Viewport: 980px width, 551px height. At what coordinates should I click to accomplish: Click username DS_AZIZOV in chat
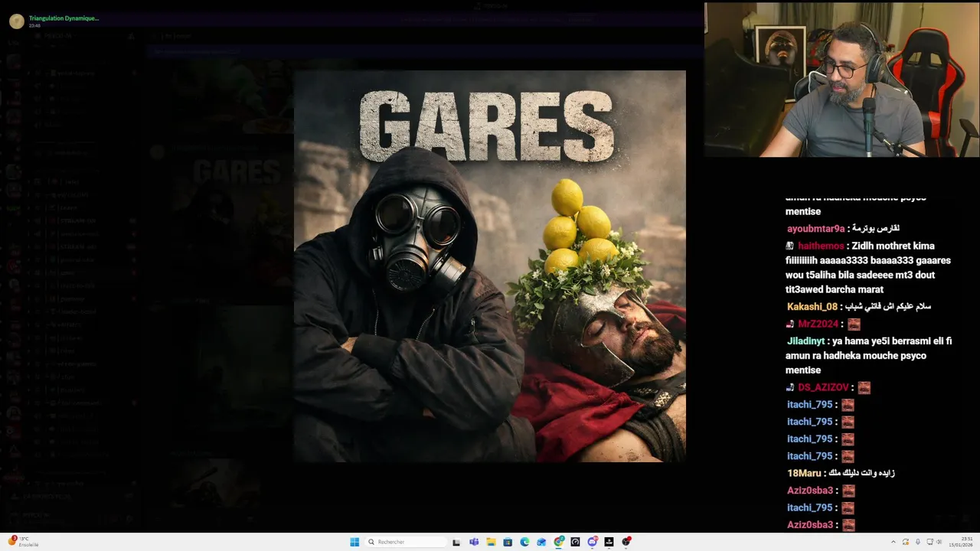pyautogui.click(x=824, y=388)
